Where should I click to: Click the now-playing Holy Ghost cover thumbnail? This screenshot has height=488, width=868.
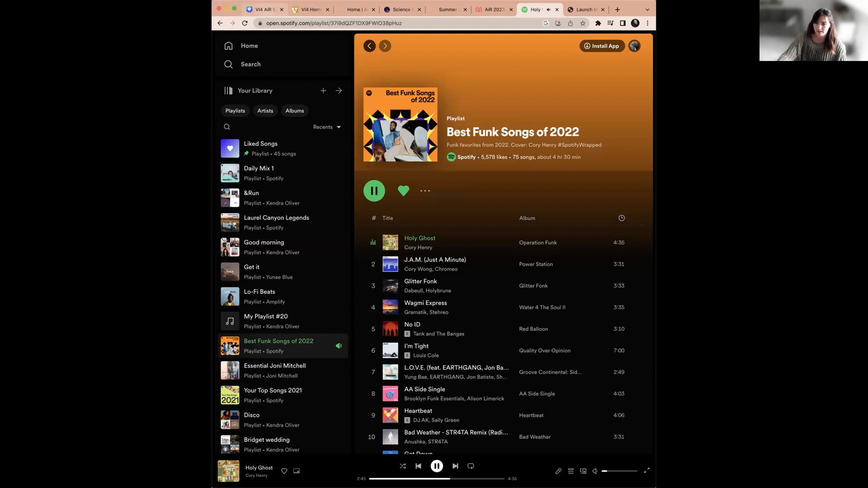229,471
